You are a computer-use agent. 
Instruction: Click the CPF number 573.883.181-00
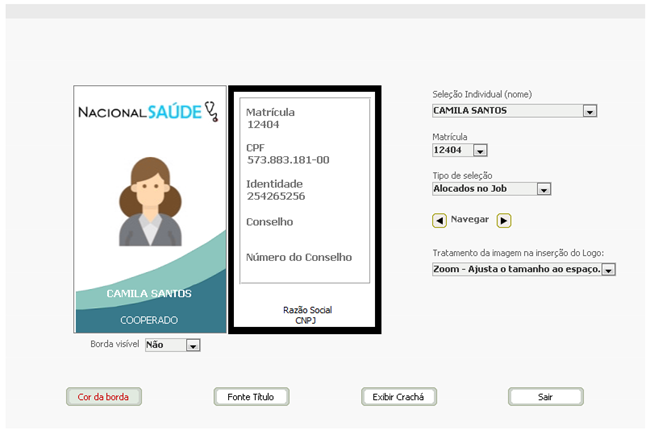pyautogui.click(x=288, y=160)
